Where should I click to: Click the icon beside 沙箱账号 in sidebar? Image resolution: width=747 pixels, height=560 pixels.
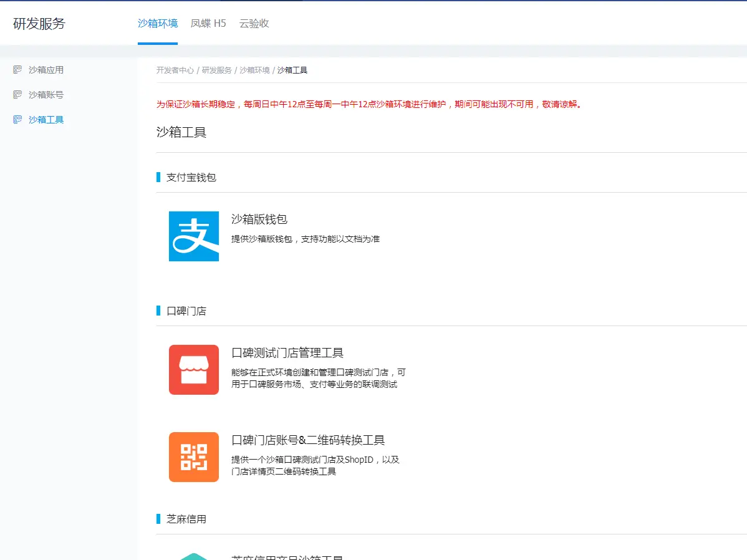[x=17, y=94]
